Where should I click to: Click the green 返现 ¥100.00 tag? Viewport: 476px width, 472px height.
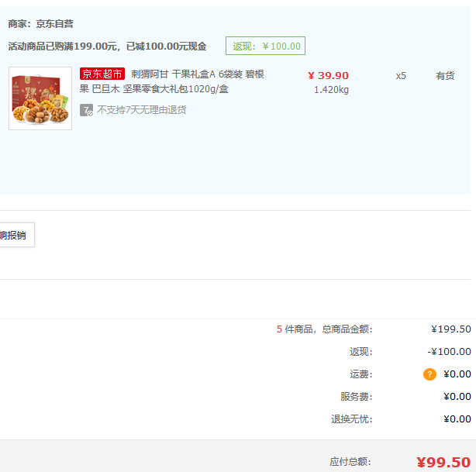[x=266, y=46]
